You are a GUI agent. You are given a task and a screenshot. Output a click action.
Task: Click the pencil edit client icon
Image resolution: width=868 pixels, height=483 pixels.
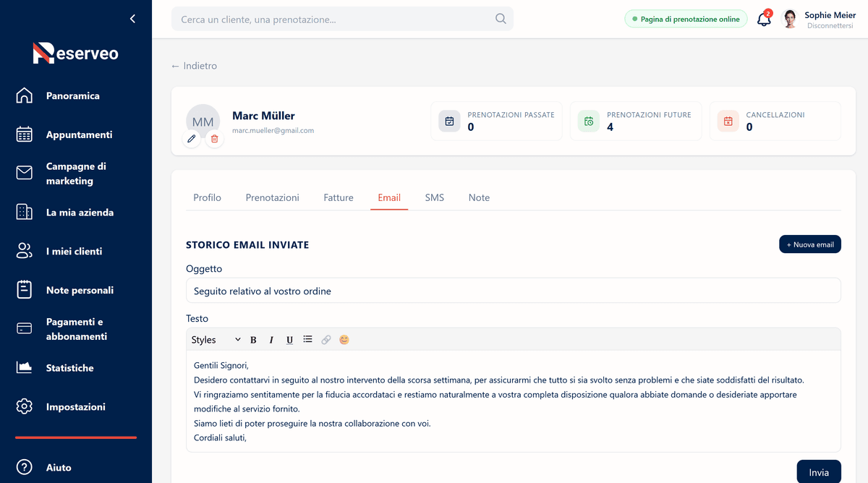tap(192, 139)
